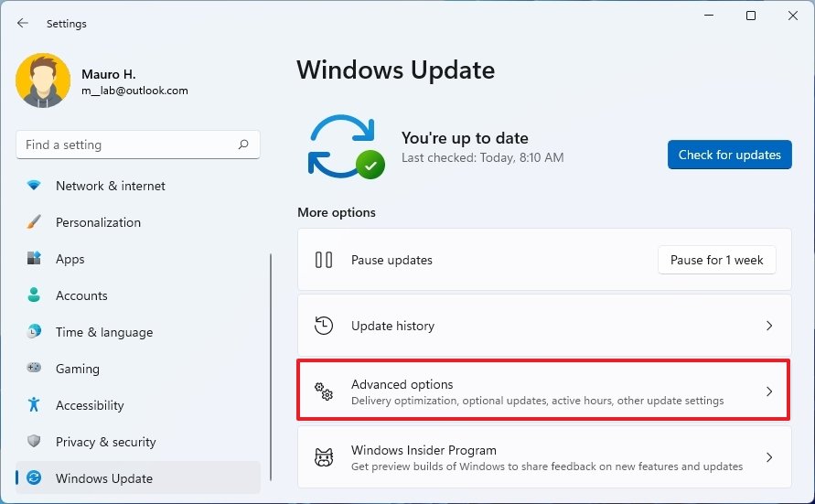Open Update history
Viewport: 815px width, 504px height.
pos(544,326)
